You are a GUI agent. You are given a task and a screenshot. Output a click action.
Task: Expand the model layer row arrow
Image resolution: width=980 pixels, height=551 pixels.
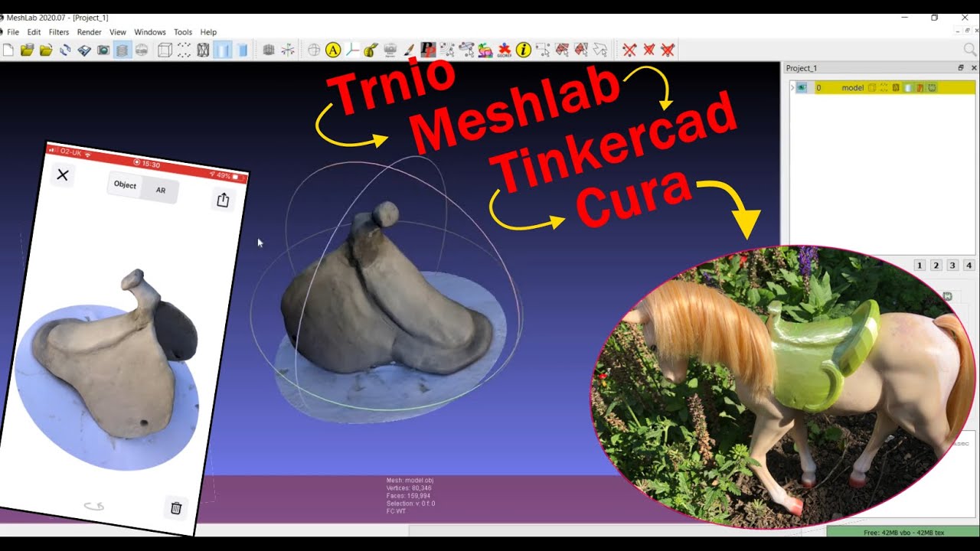pos(792,87)
